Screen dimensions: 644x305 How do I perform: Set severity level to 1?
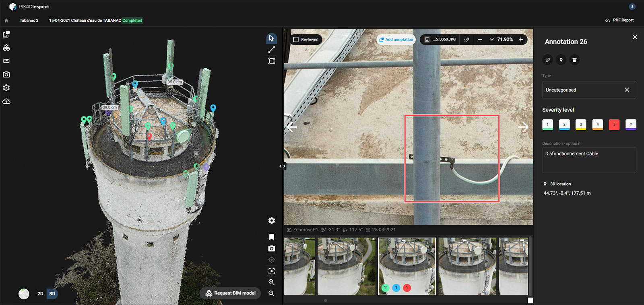(x=547, y=125)
